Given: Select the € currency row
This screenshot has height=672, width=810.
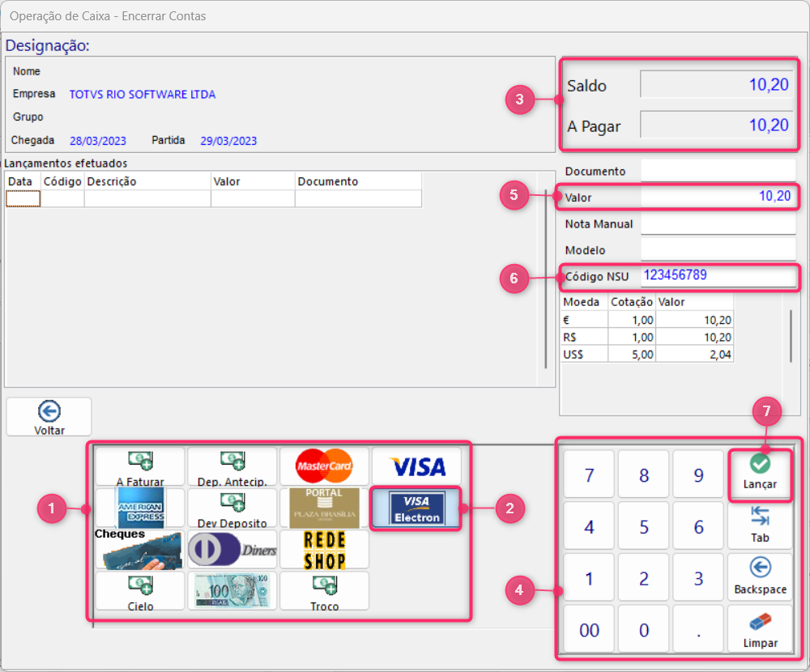Looking at the screenshot, I should click(x=646, y=321).
